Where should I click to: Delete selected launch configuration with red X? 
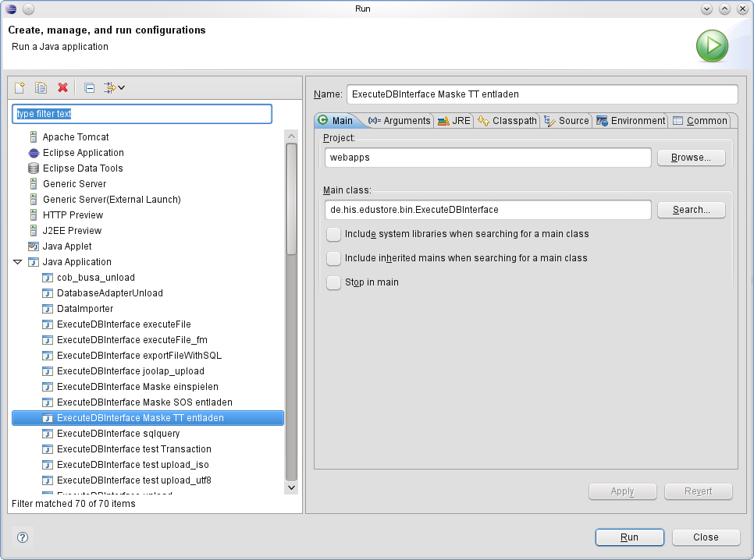(x=62, y=87)
